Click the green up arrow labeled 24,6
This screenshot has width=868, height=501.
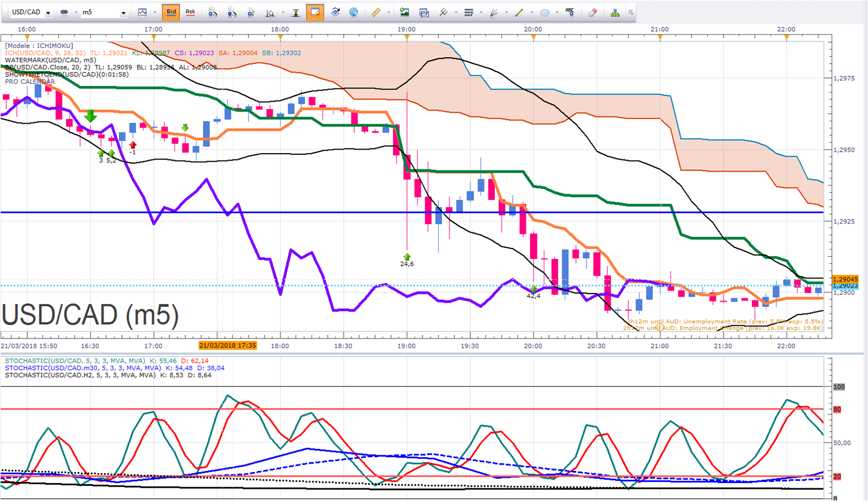407,257
